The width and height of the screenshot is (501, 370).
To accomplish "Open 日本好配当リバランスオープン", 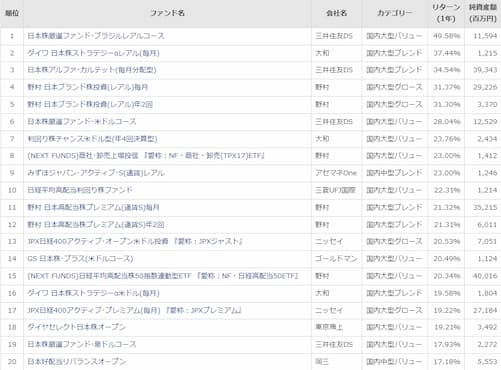I will pos(76,362).
